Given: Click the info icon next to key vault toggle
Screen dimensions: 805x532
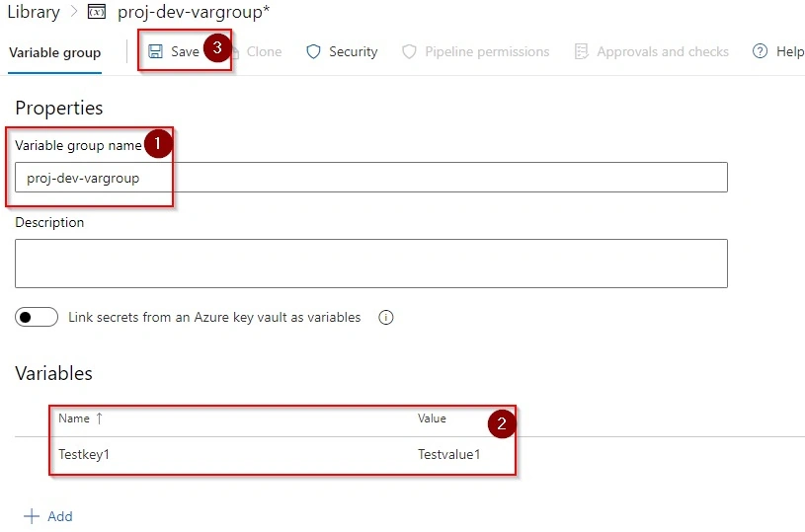Looking at the screenshot, I should pyautogui.click(x=385, y=318).
